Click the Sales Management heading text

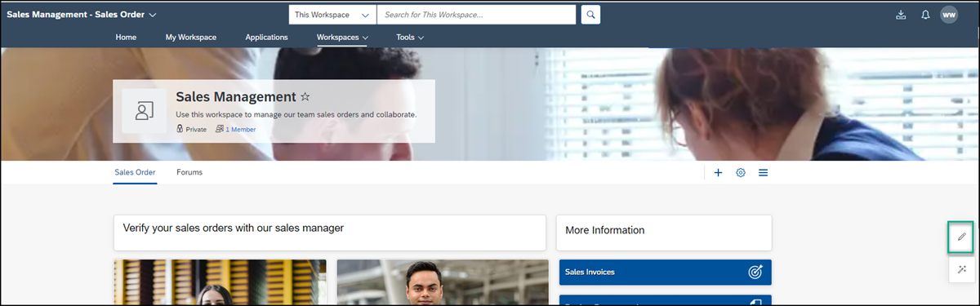tap(236, 97)
